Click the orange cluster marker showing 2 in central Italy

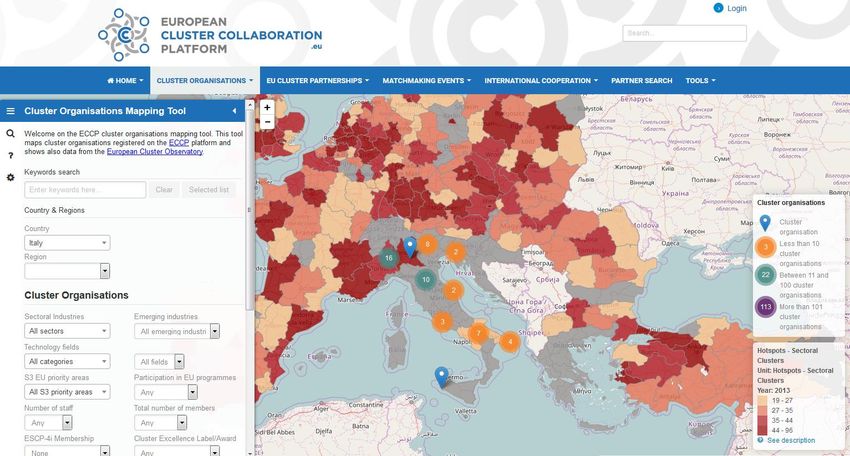453,290
